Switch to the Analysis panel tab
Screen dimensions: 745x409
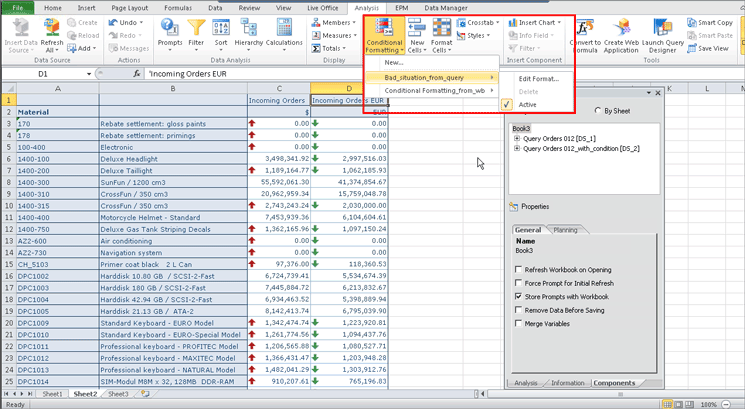(x=525, y=383)
